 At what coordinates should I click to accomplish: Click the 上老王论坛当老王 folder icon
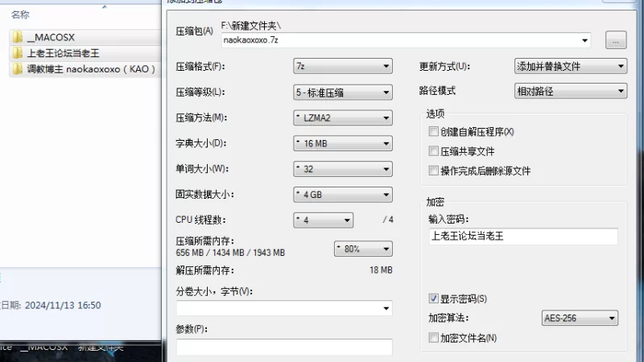pyautogui.click(x=17, y=53)
